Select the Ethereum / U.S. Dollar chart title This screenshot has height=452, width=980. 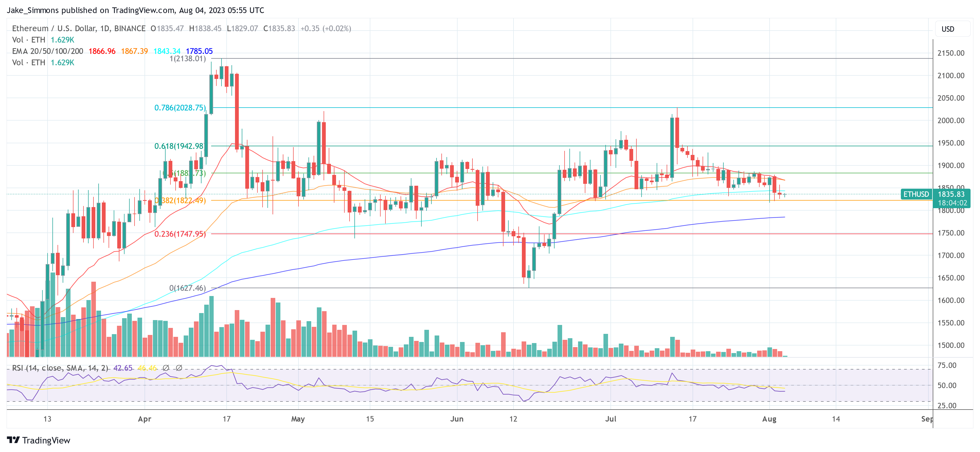point(79,29)
